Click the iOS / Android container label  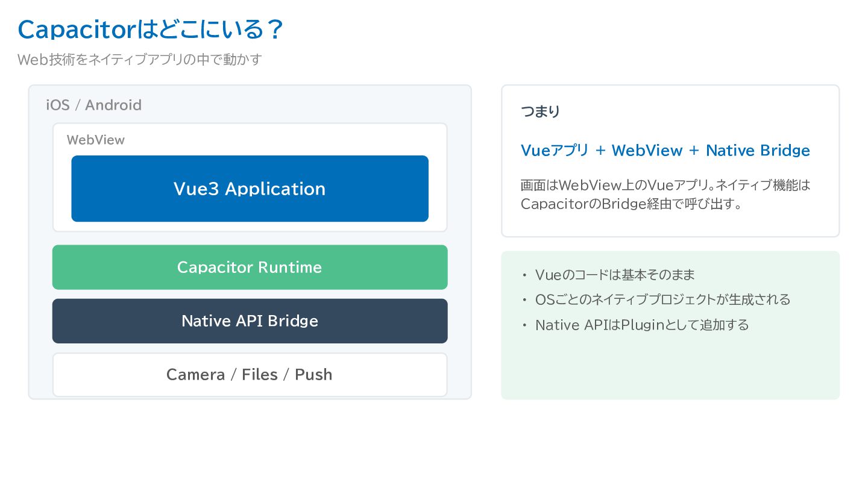click(x=94, y=105)
